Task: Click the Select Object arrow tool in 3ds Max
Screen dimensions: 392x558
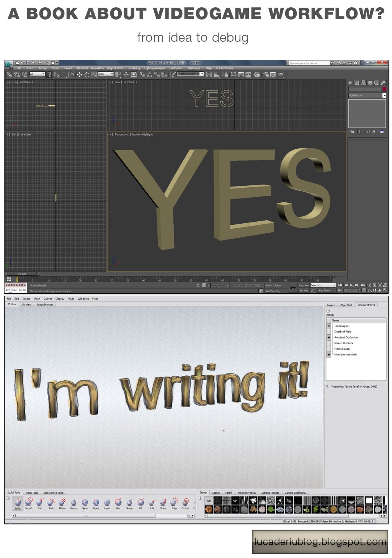Action: (x=49, y=75)
